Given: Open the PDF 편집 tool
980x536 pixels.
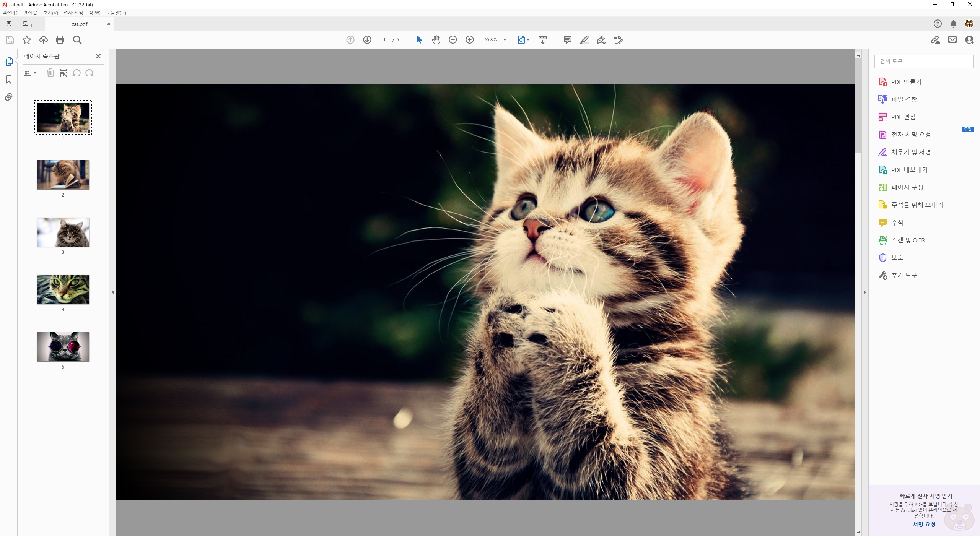Looking at the screenshot, I should tap(903, 117).
